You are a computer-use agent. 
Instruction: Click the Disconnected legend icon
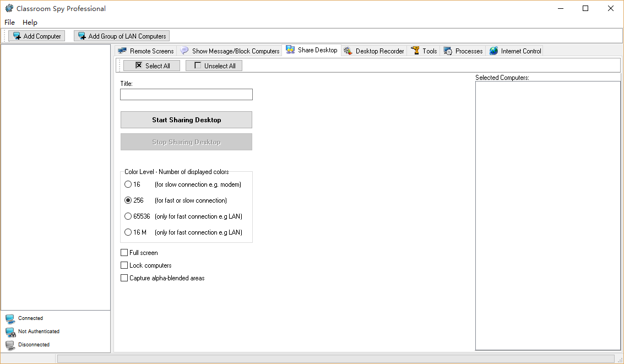tap(10, 345)
